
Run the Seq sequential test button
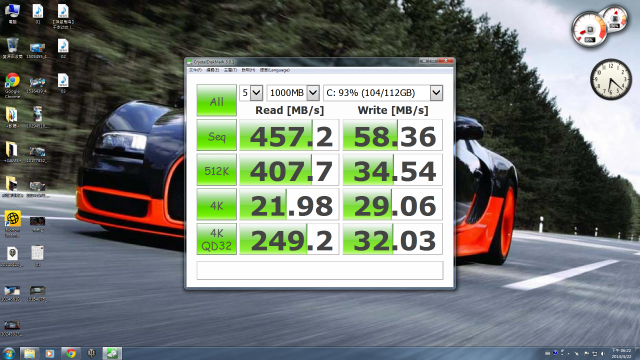coord(216,135)
